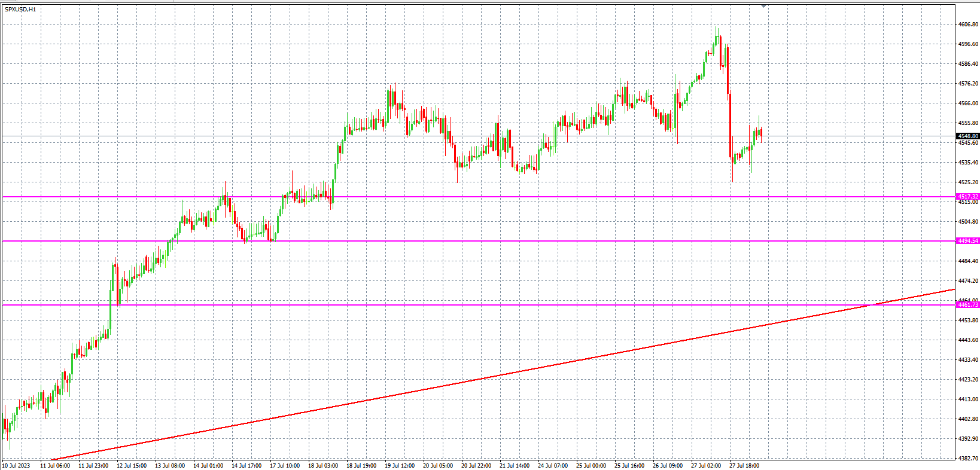Click the 4423.20 price scale label
The width and height of the screenshot is (980, 470).
tap(967, 379)
